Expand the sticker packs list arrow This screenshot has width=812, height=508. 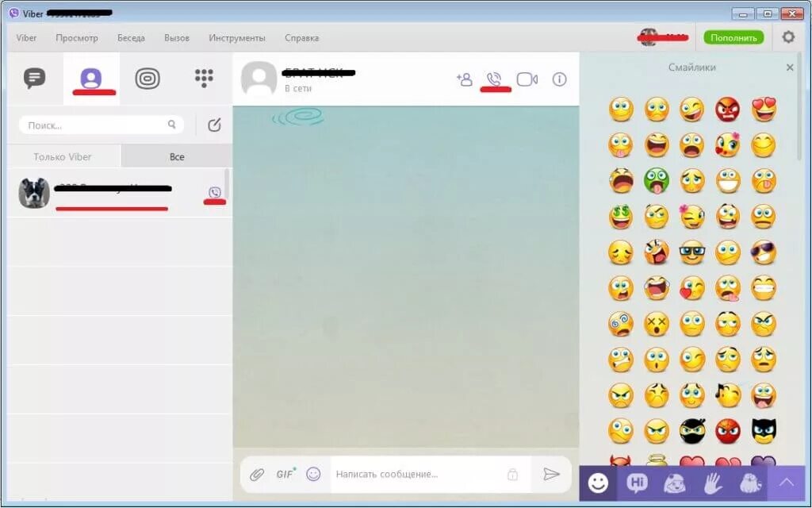787,483
